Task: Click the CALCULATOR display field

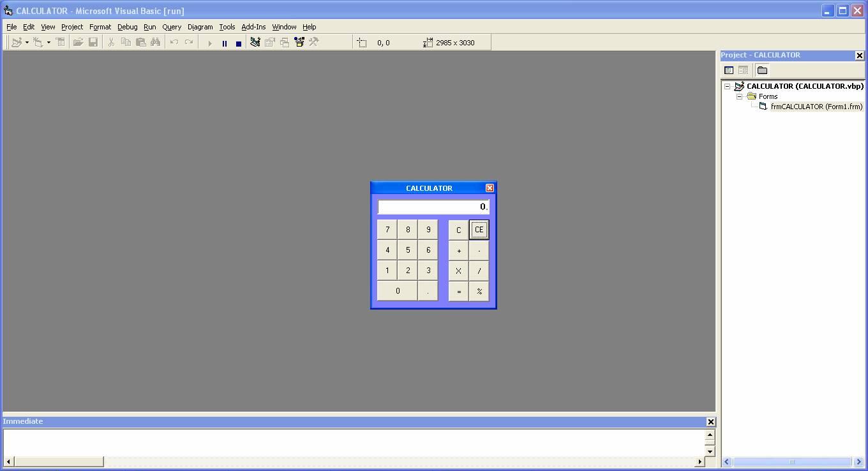Action: [433, 206]
